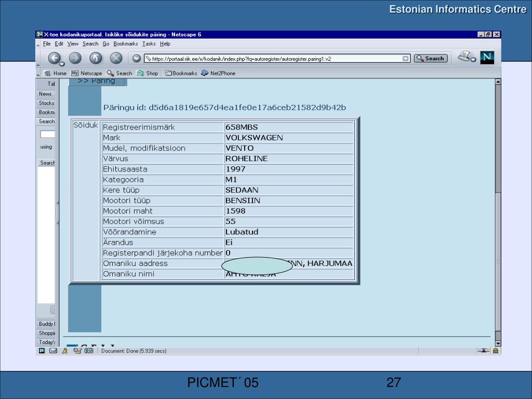The width and height of the screenshot is (532, 399).
Task: Click the 'Omaniku aadress' label cell
Action: coord(163,263)
